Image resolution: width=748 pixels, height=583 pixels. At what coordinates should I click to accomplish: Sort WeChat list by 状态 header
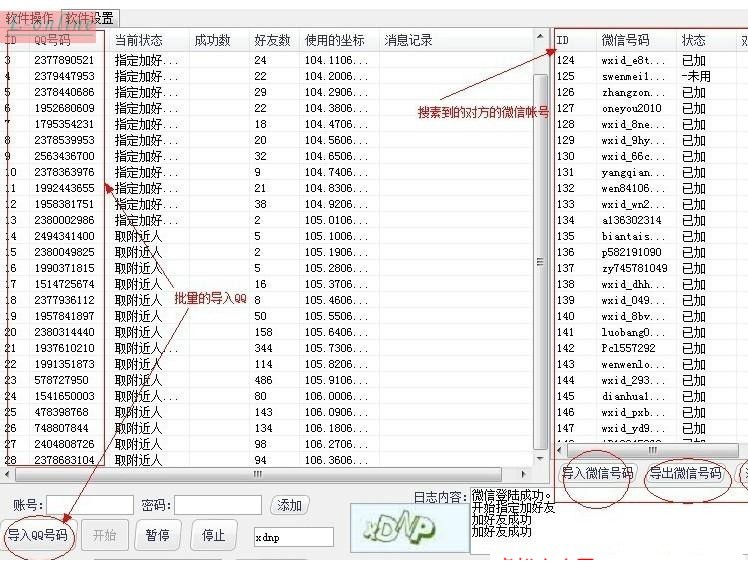(694, 40)
